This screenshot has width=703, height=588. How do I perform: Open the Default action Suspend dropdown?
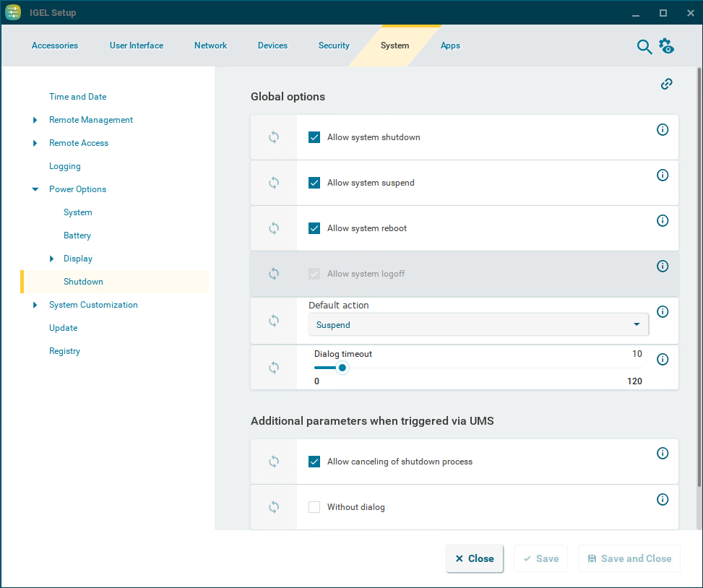[478, 325]
